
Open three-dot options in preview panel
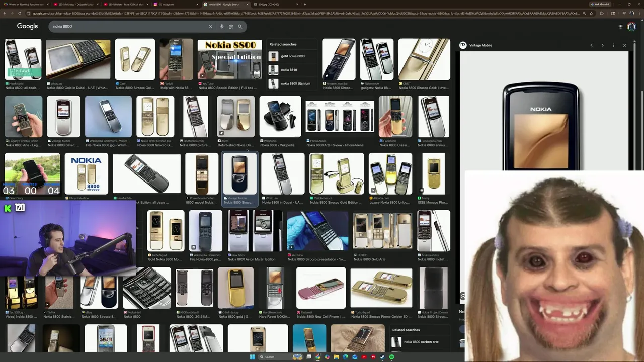pos(613,45)
